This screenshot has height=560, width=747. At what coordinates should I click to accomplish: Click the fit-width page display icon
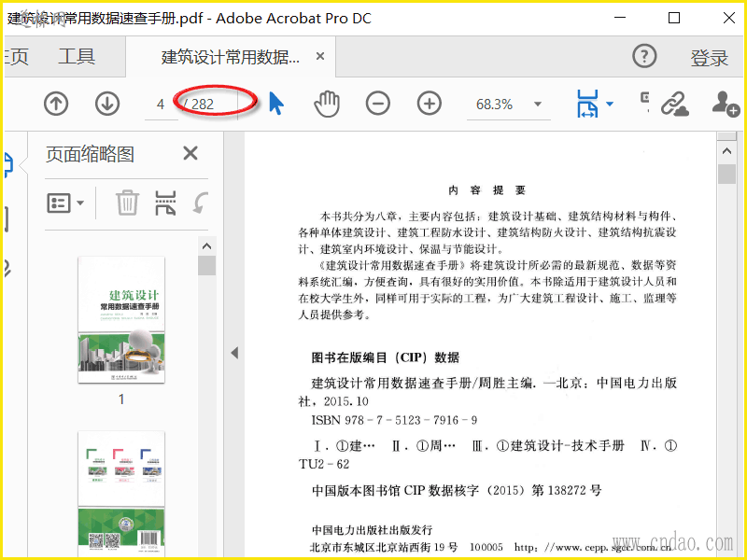tap(587, 104)
